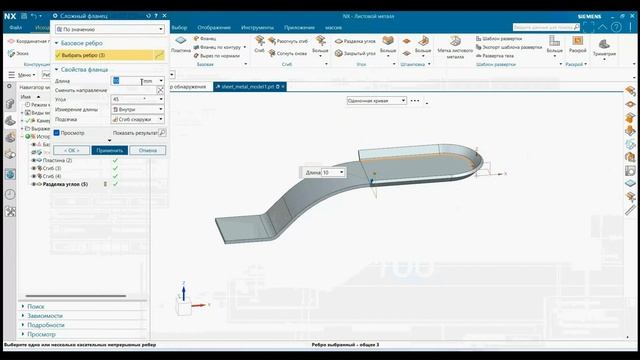Image resolution: width=640 pixels, height=360 pixels.
Task: Click the command finder search box
Action: (x=546, y=27)
